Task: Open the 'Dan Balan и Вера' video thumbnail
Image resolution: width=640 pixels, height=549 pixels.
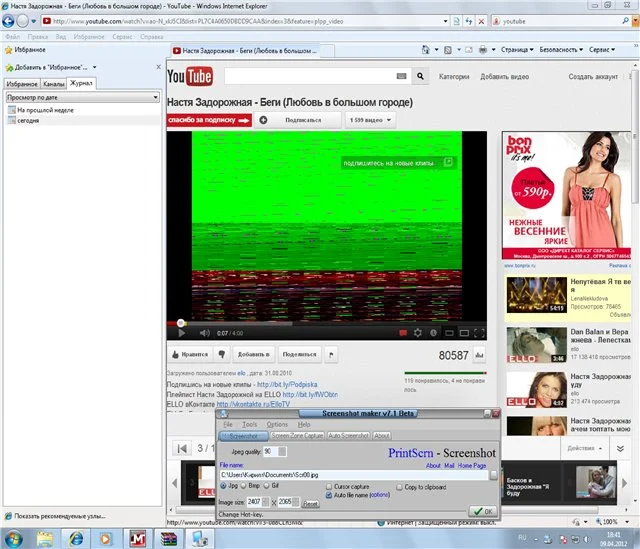Action: point(537,345)
